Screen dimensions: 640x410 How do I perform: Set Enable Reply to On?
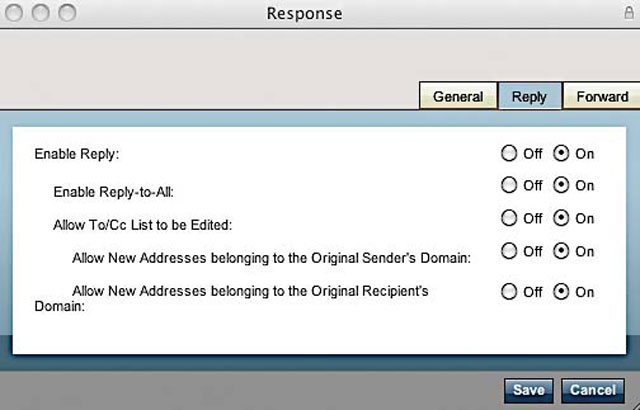(x=561, y=154)
